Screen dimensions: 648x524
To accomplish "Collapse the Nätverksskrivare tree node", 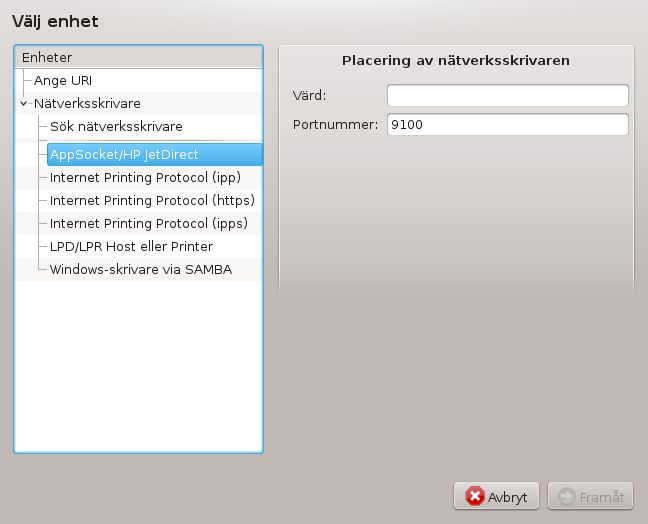I will click(x=24, y=103).
